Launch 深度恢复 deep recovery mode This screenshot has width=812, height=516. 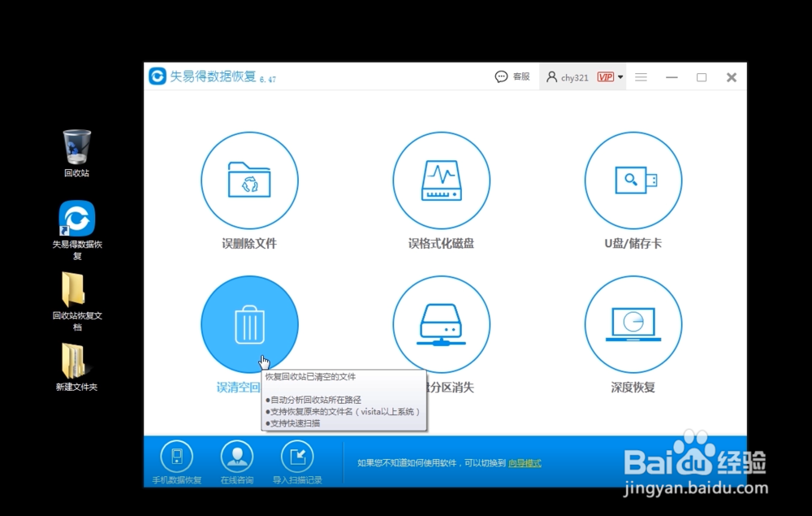tap(633, 323)
